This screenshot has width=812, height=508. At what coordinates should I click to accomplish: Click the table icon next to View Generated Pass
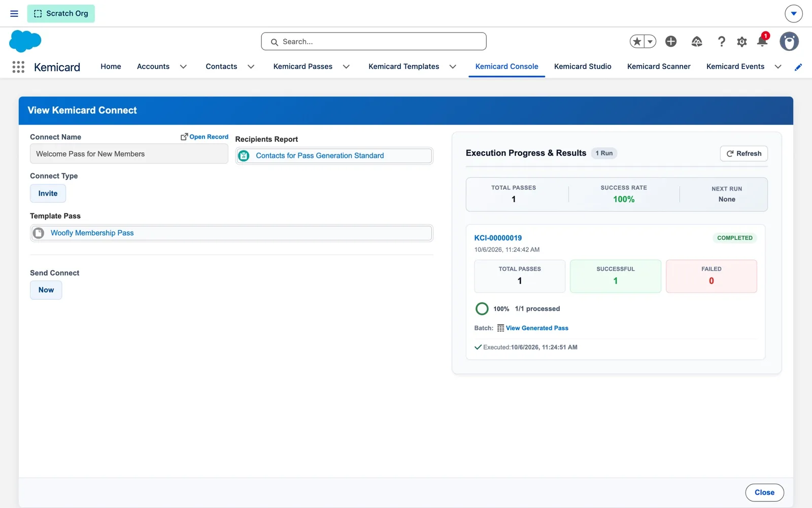(501, 328)
